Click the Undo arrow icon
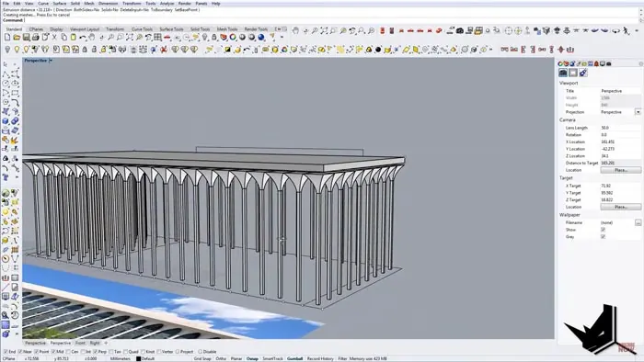 [x=83, y=38]
